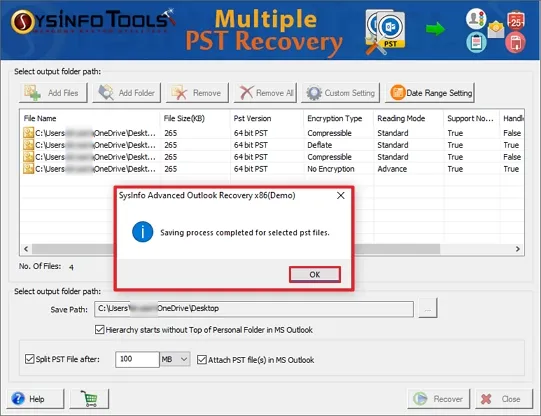Click the file icon of the No Encryption row

pos(28,169)
